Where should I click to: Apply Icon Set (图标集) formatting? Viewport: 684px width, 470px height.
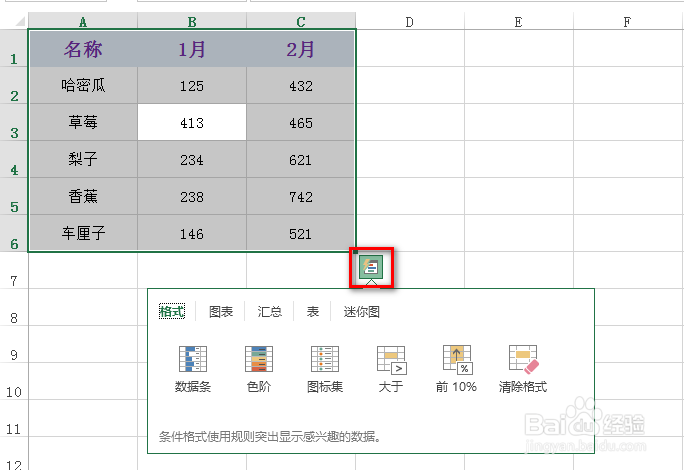(x=325, y=369)
